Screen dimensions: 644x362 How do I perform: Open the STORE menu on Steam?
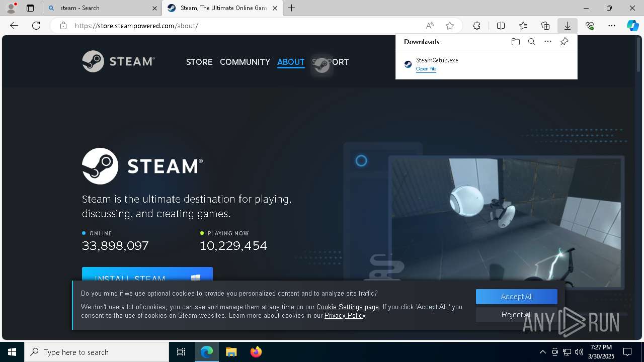[199, 62]
